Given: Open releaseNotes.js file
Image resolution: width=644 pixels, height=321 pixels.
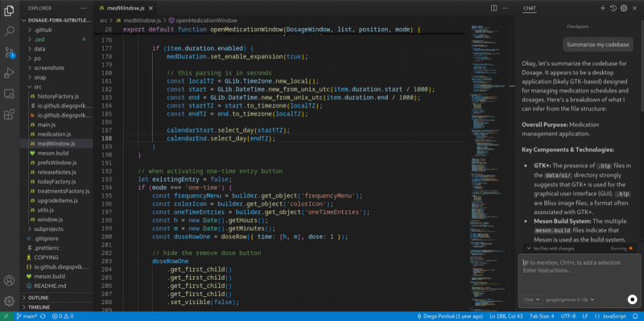Looking at the screenshot, I should (56, 172).
